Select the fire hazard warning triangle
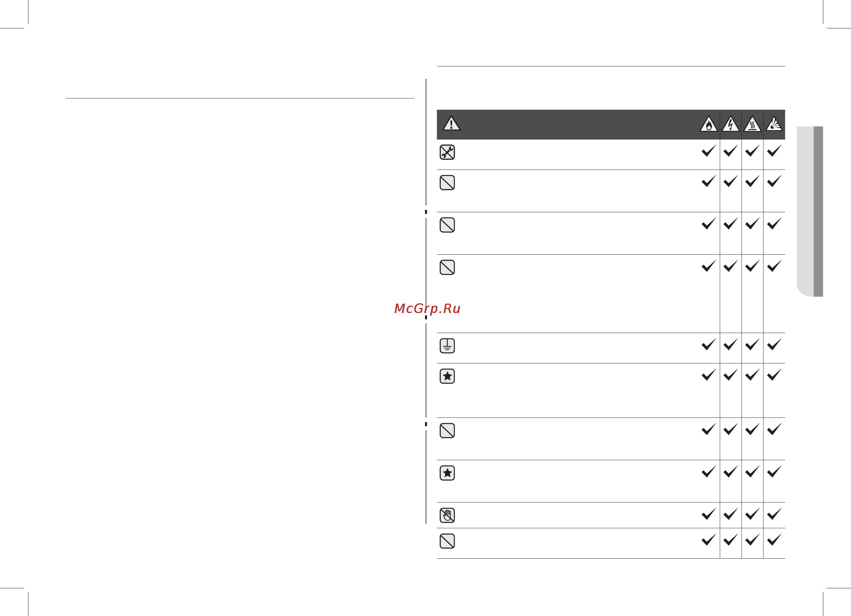The width and height of the screenshot is (851, 616). pyautogui.click(x=709, y=124)
